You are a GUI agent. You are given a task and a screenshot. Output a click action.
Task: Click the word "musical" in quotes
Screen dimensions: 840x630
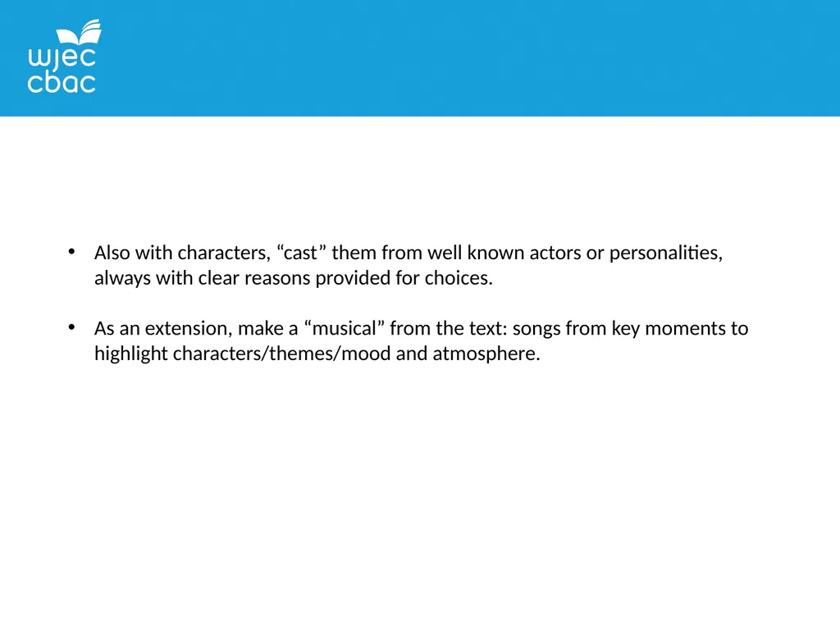coord(345,328)
